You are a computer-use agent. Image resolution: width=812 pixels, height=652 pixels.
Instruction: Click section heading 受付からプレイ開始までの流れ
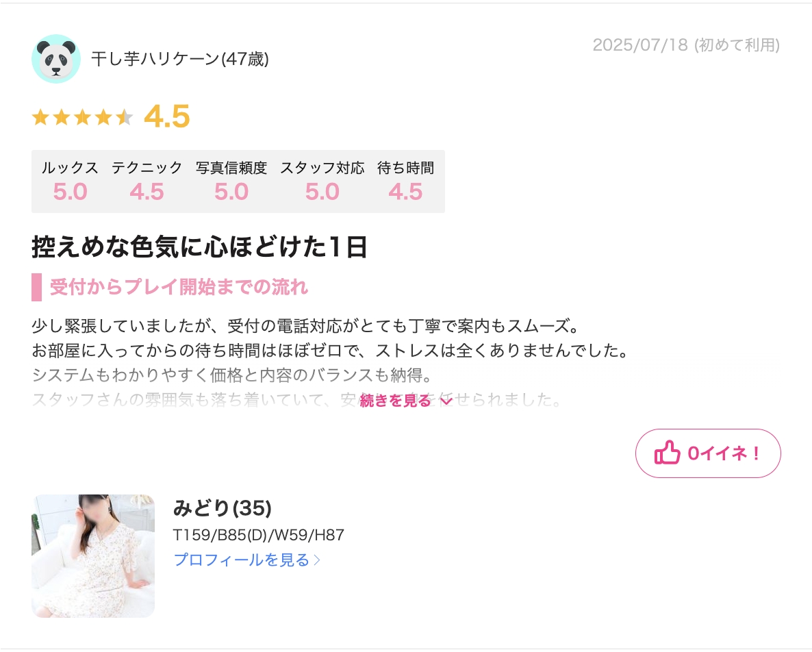(x=179, y=286)
